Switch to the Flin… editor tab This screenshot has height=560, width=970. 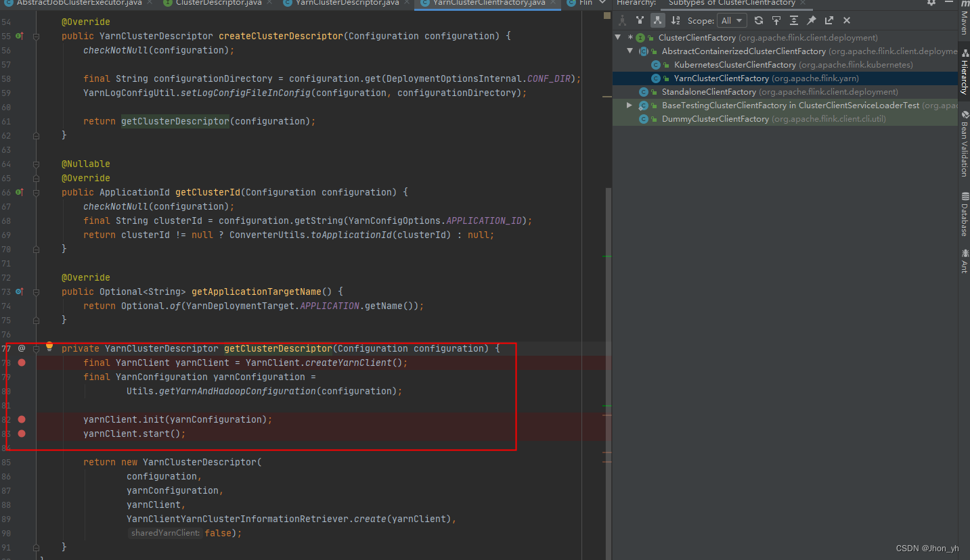[x=581, y=3]
